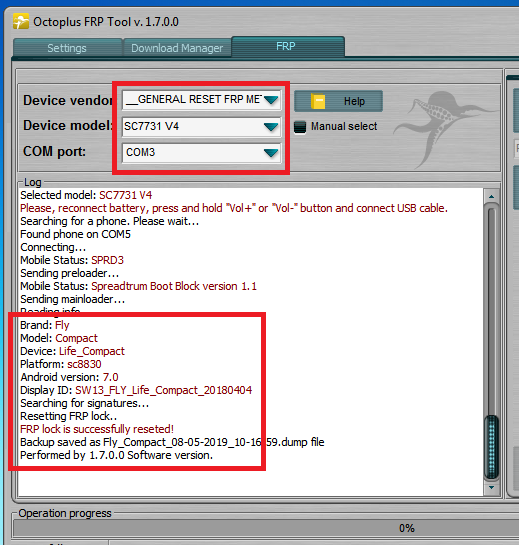Expand the COM port COM3 dropdown

[201, 153]
